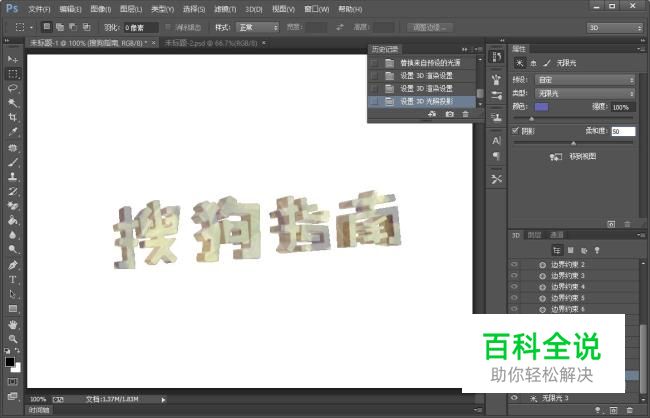The width and height of the screenshot is (650, 418).
Task: Open the 滤镜 (Filter) menu
Action: pos(225,9)
